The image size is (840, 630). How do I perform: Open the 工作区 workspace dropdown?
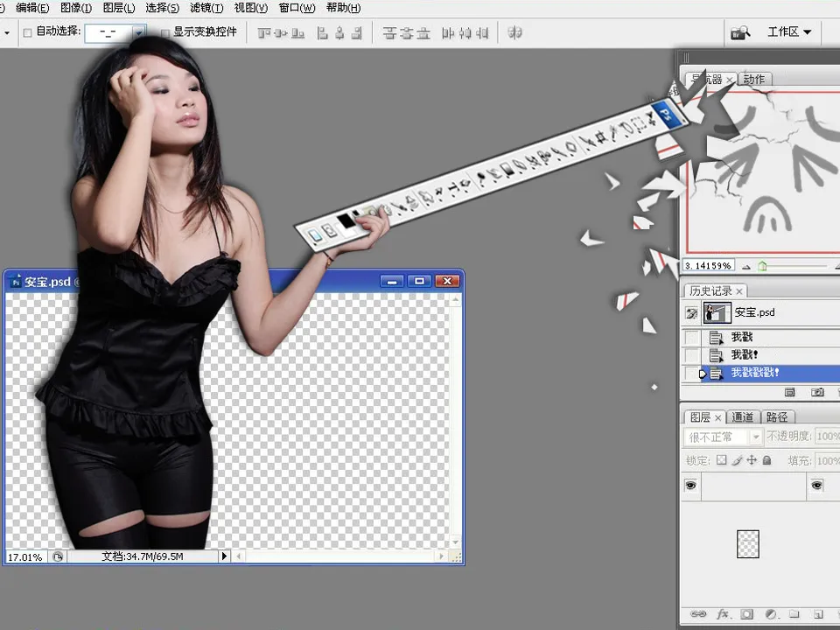(x=788, y=32)
